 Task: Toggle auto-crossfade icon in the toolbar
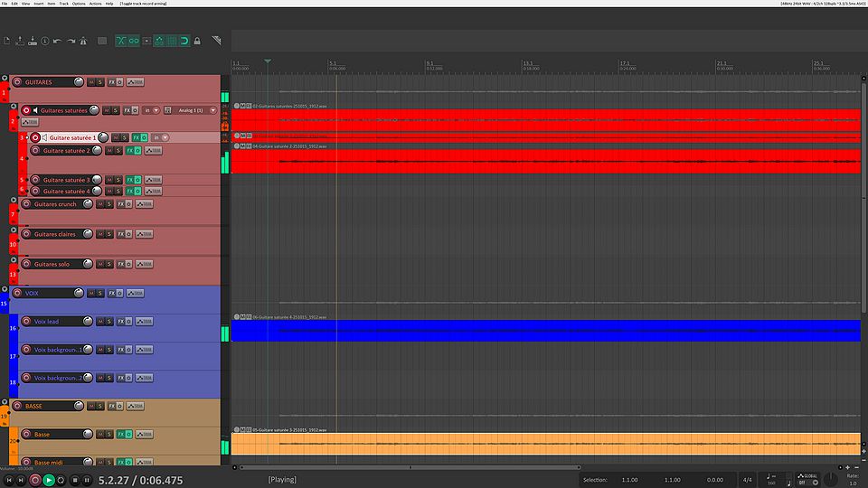120,41
